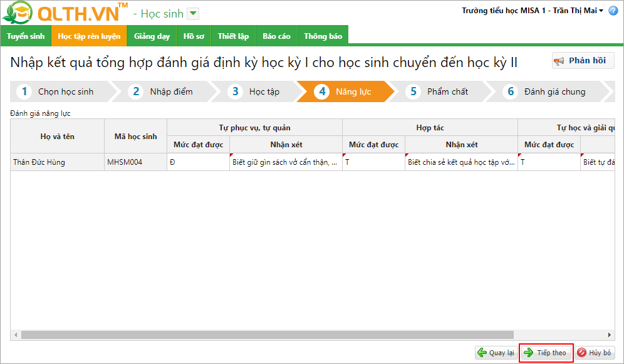Screen dimensions: 624x364
Task: Open the Học sinh module dropdown arrow
Action: coord(193,14)
